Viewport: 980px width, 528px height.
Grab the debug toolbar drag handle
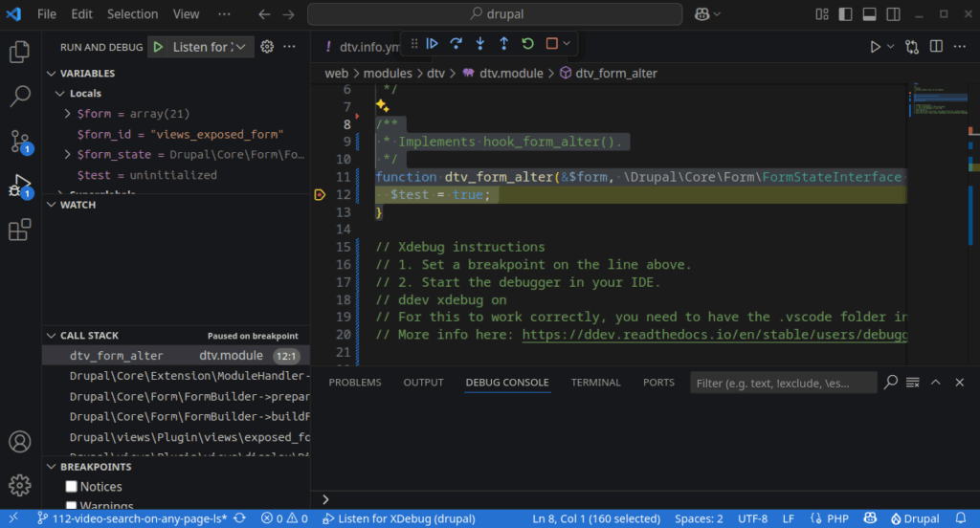pyautogui.click(x=413, y=44)
